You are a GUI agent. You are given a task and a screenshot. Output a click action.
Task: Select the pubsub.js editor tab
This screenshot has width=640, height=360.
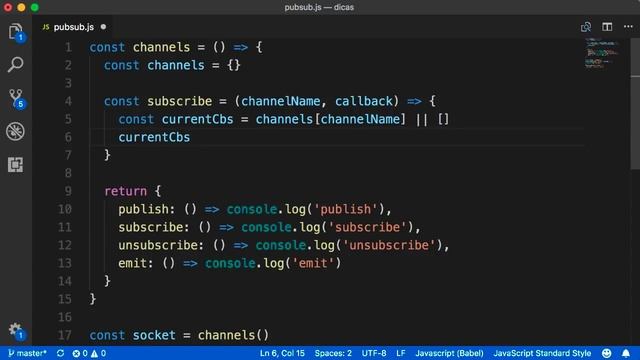click(x=73, y=27)
